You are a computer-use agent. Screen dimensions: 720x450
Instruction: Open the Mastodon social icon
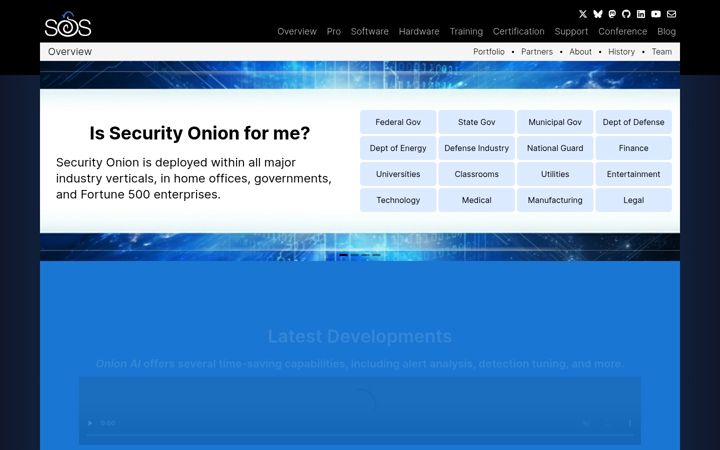point(612,14)
